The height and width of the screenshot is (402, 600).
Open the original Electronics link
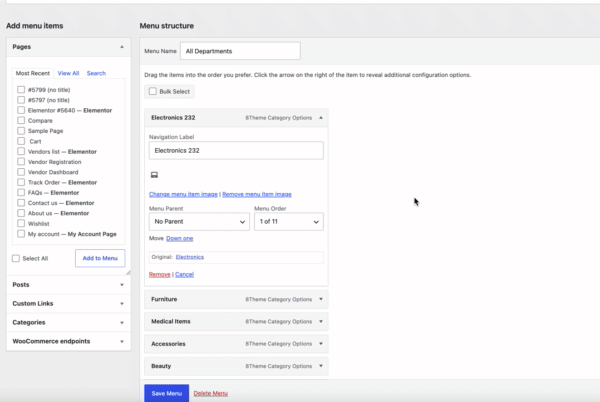pyautogui.click(x=190, y=257)
